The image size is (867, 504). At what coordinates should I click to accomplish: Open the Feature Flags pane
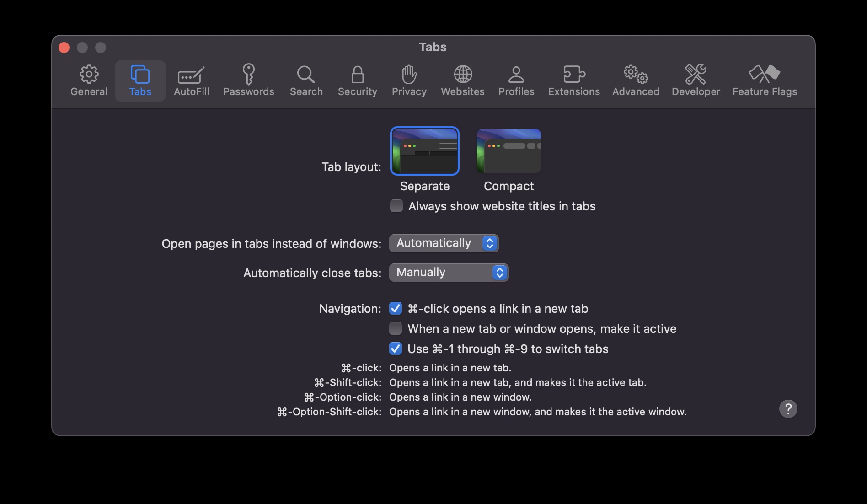765,81
